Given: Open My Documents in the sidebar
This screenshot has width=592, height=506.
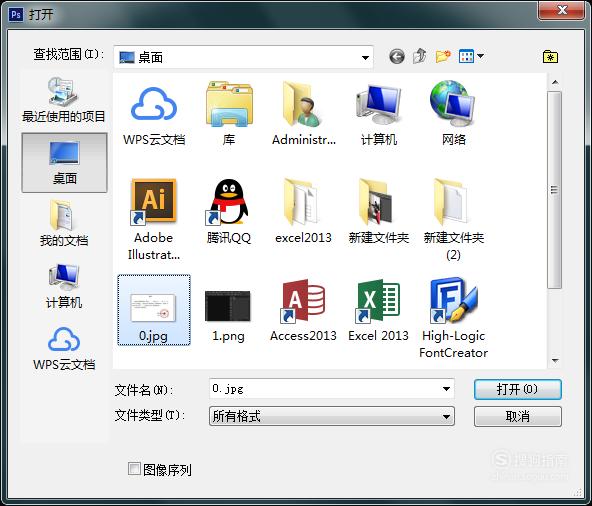Looking at the screenshot, I should (64, 224).
